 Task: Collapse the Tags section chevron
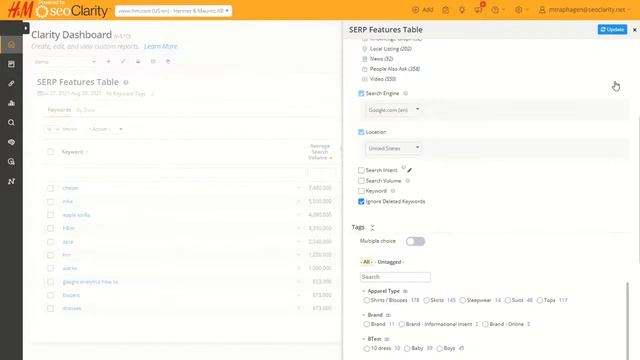372,227
